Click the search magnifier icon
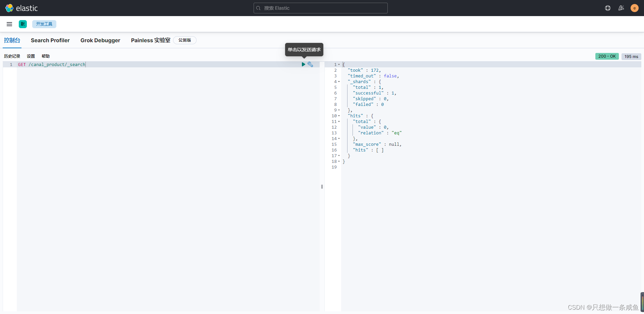 pyautogui.click(x=259, y=8)
